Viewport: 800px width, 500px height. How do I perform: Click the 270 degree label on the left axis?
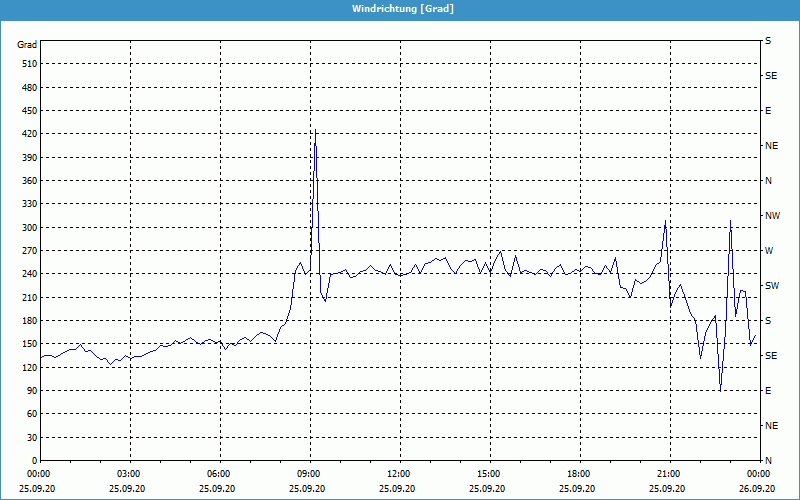pos(28,251)
